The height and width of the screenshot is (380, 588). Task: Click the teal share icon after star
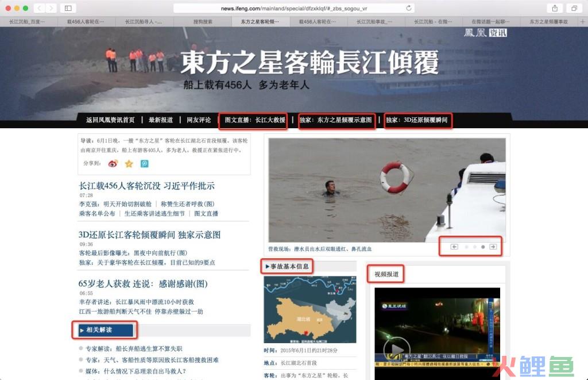(x=144, y=163)
